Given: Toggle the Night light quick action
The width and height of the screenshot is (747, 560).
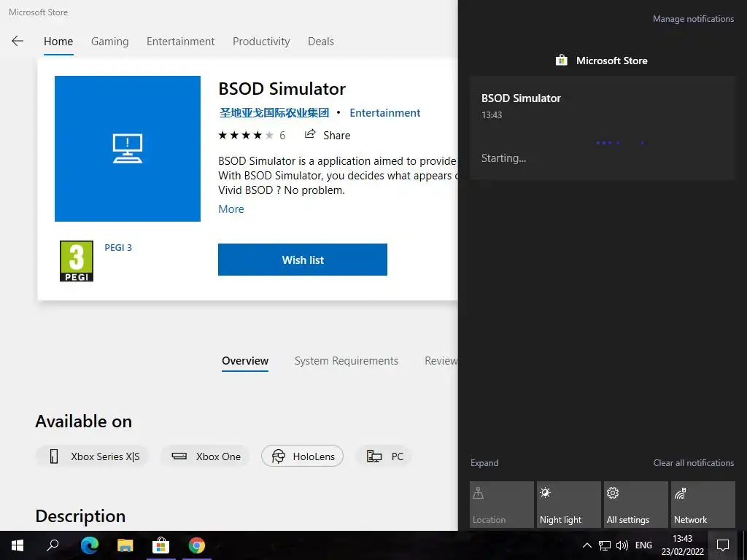Looking at the screenshot, I should pos(569,505).
